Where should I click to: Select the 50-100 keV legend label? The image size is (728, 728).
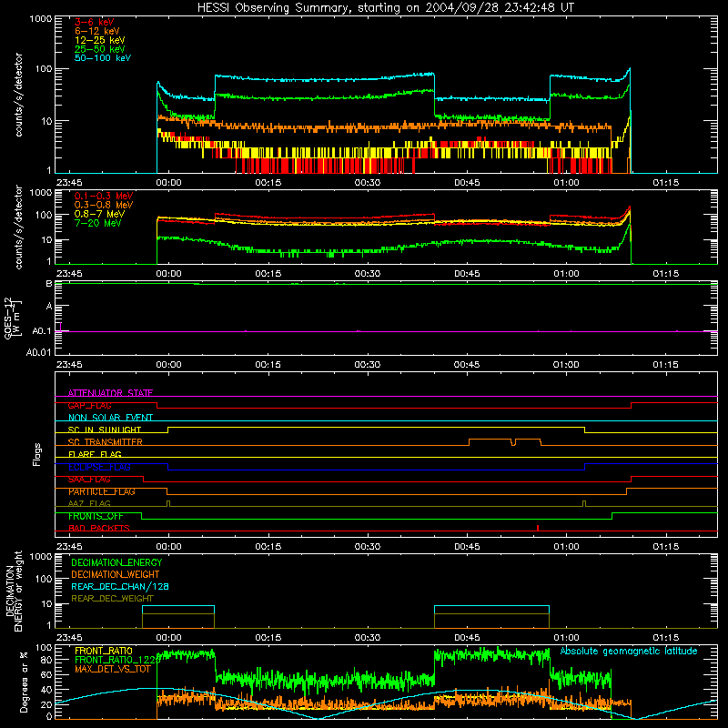pyautogui.click(x=102, y=58)
